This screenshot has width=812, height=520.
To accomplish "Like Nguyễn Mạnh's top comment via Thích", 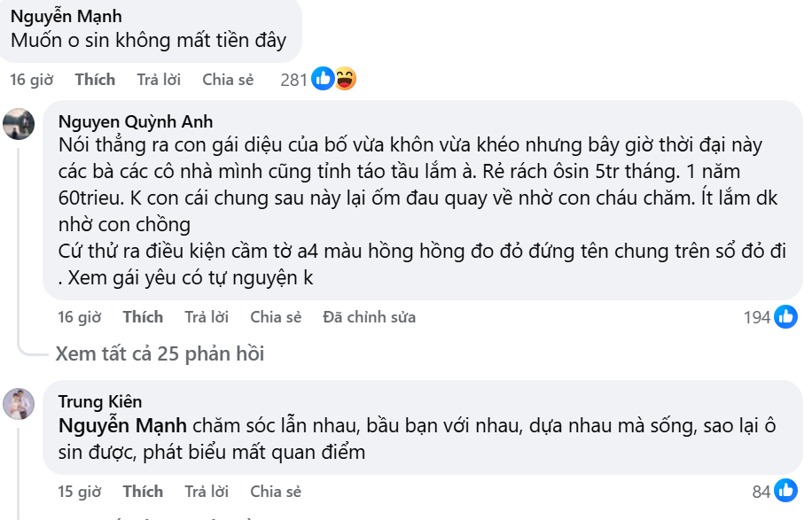I will coord(95,79).
